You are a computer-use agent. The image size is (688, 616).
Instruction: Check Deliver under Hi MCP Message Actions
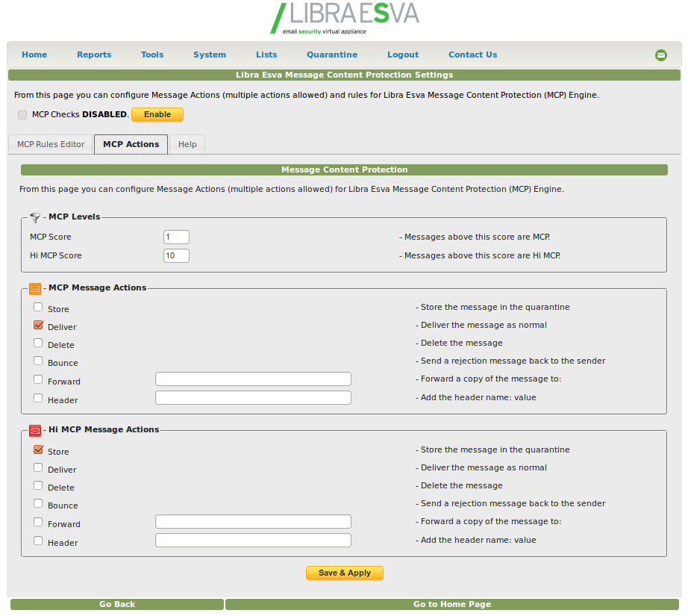tap(38, 467)
